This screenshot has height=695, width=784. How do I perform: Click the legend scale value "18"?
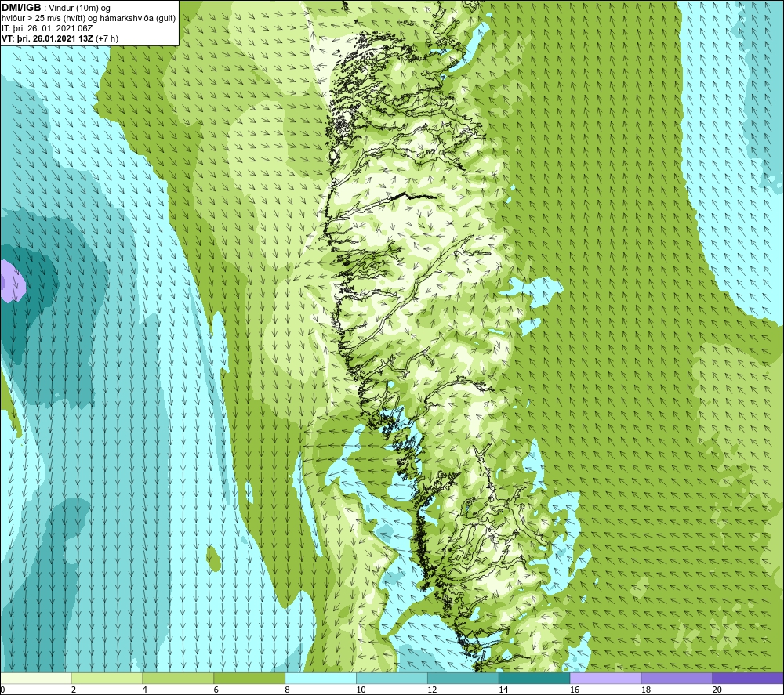click(x=645, y=690)
